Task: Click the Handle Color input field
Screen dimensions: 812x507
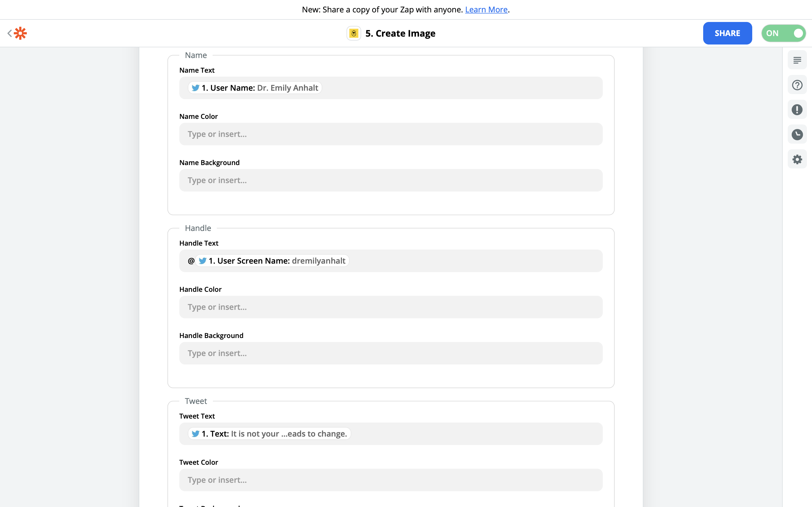Action: (390, 307)
